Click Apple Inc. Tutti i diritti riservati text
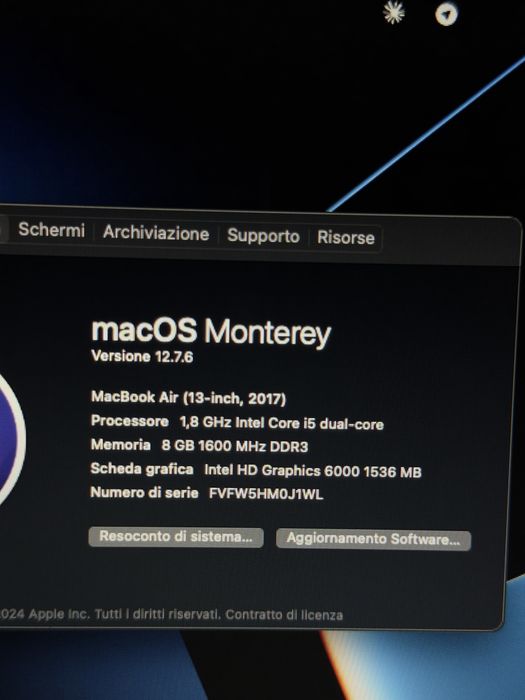 pyautogui.click(x=125, y=614)
